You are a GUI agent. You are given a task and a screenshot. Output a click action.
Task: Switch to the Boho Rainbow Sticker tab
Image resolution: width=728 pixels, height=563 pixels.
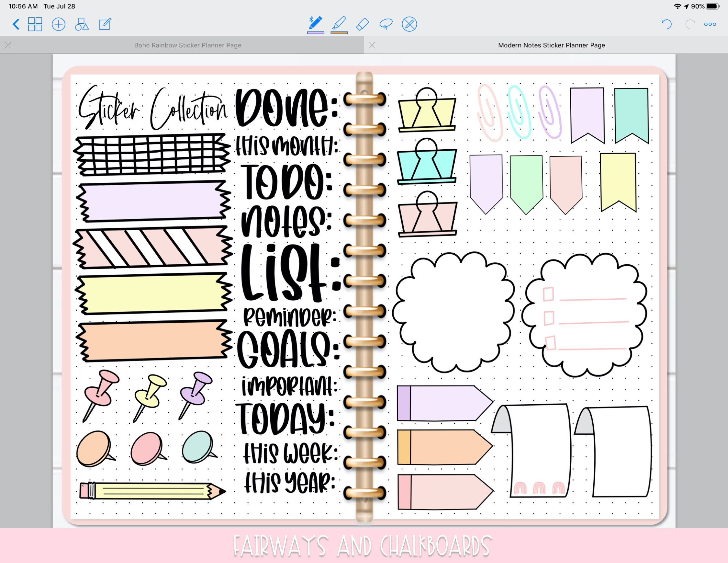(188, 45)
